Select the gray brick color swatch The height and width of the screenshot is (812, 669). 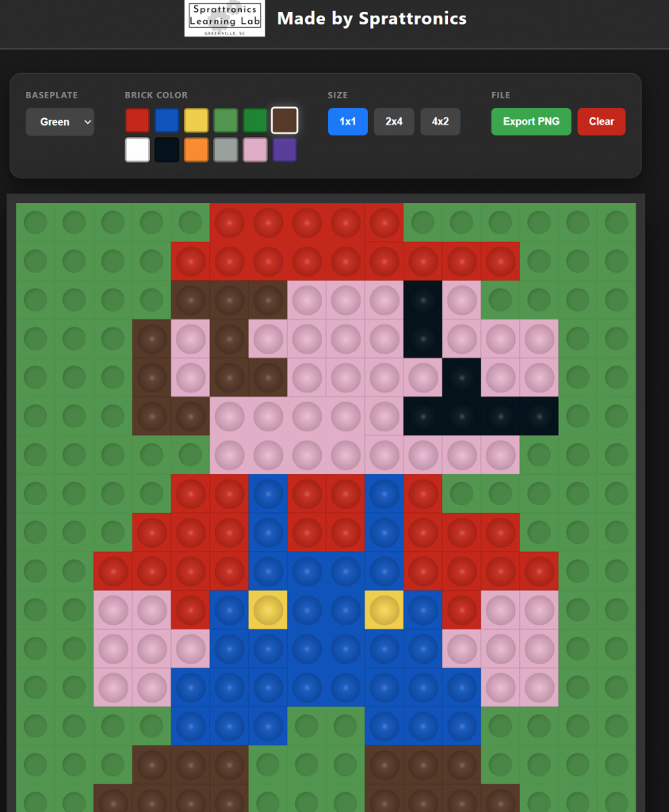[x=225, y=150]
